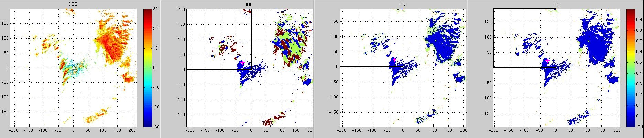Image resolution: width=644 pixels, height=138 pixels.
Task: Click the DBZ plot title
Action: point(73,4)
